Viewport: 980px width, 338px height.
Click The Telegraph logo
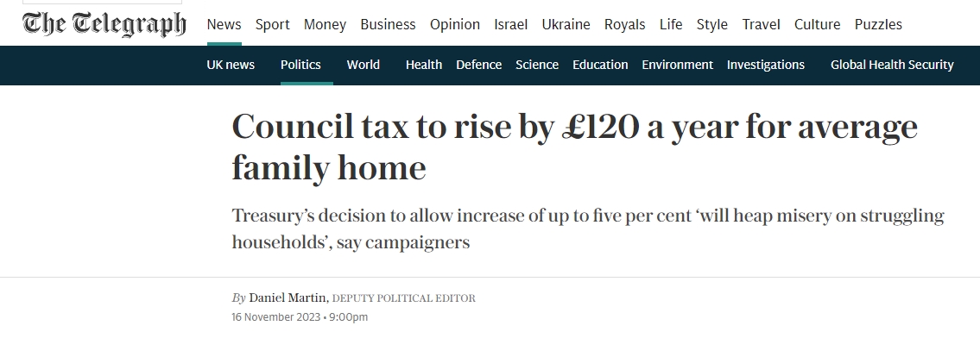coord(104,24)
